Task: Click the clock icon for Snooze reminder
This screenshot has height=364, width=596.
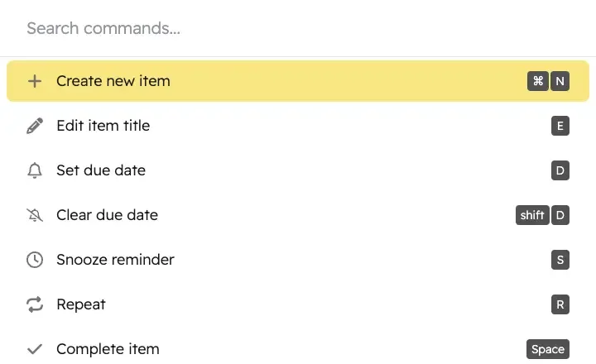Action: click(35, 260)
